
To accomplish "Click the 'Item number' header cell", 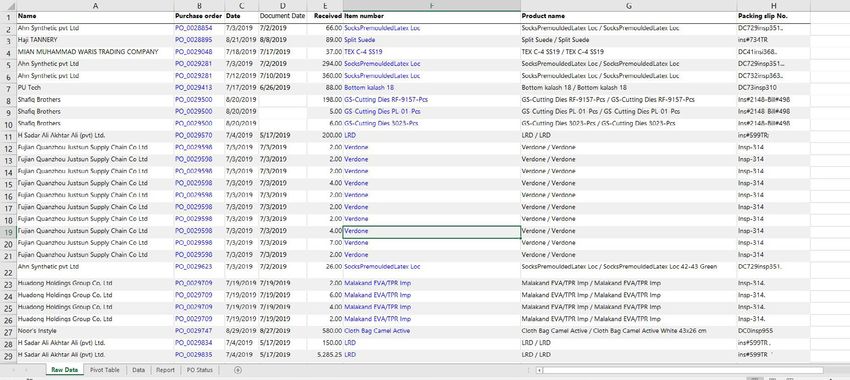I will click(432, 16).
